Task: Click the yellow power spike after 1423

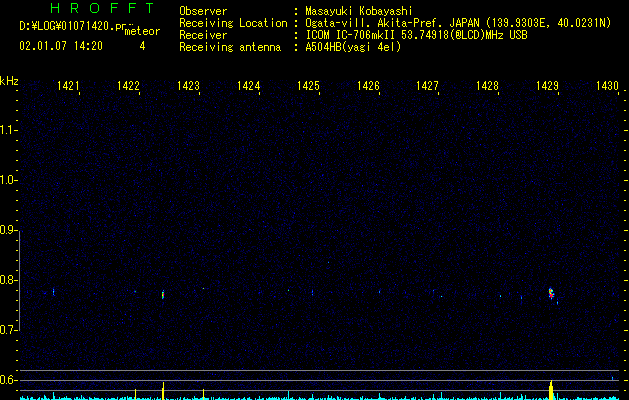Action: coord(203,394)
